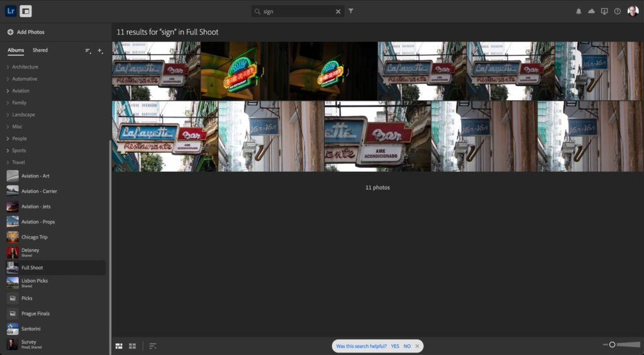Check cloud sync status icon
644x355 pixels.
[x=591, y=11]
